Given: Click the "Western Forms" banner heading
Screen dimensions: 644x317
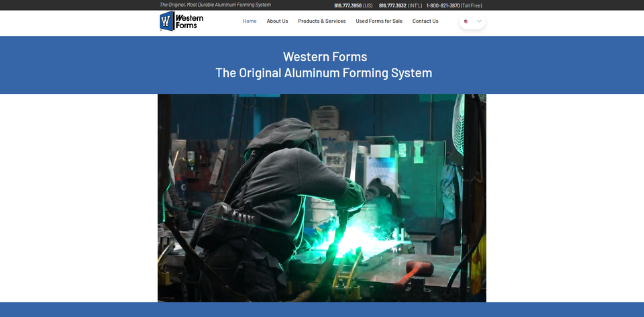Looking at the screenshot, I should 325,57.
